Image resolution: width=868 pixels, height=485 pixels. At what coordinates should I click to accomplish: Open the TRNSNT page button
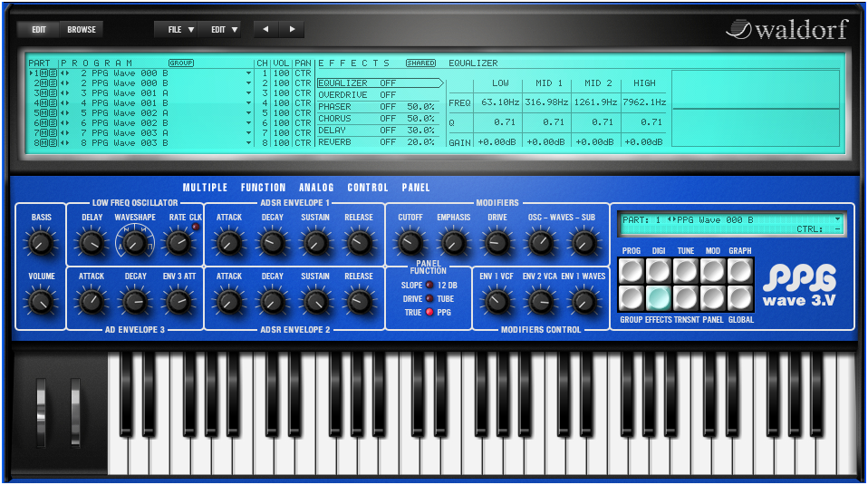pos(685,298)
